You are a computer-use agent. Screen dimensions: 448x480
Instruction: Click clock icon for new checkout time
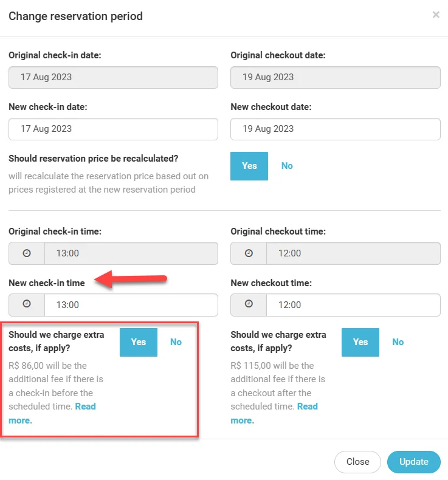249,305
